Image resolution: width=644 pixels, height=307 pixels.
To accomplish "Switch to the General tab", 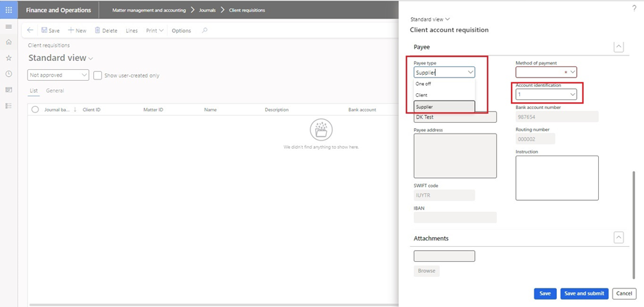I will [x=55, y=90].
